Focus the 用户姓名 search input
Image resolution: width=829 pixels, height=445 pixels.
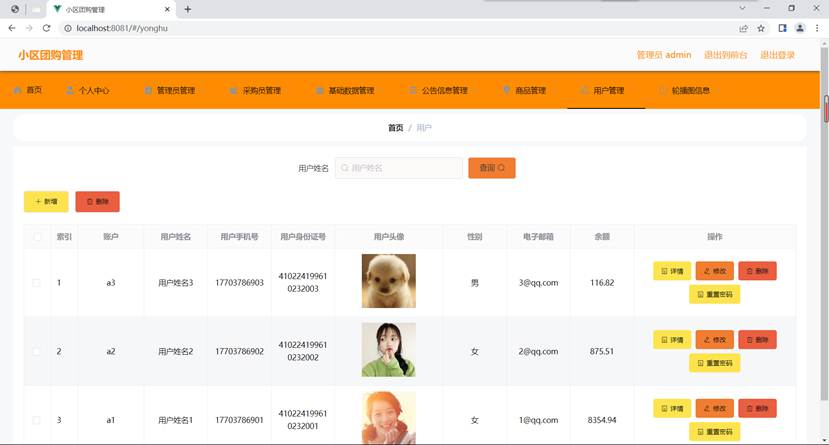click(x=399, y=168)
